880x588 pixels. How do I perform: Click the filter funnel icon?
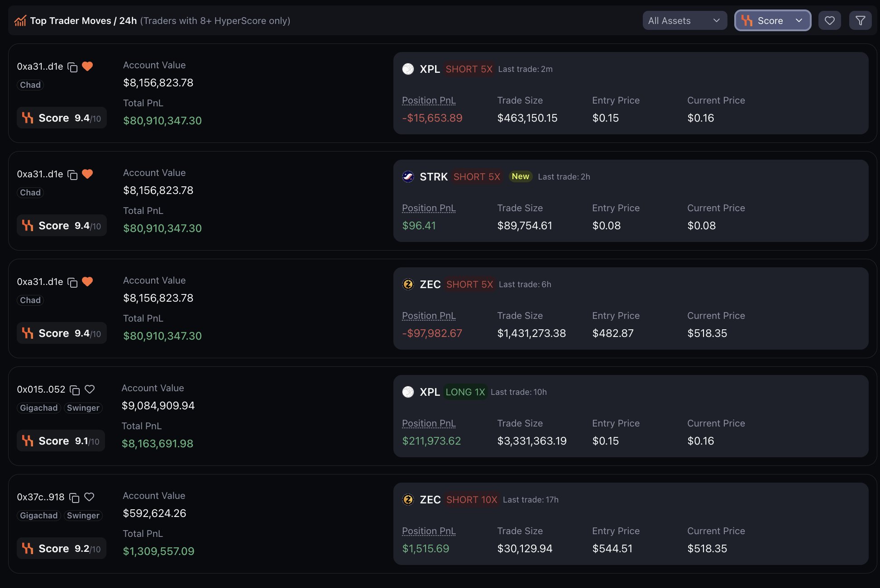[x=860, y=21]
